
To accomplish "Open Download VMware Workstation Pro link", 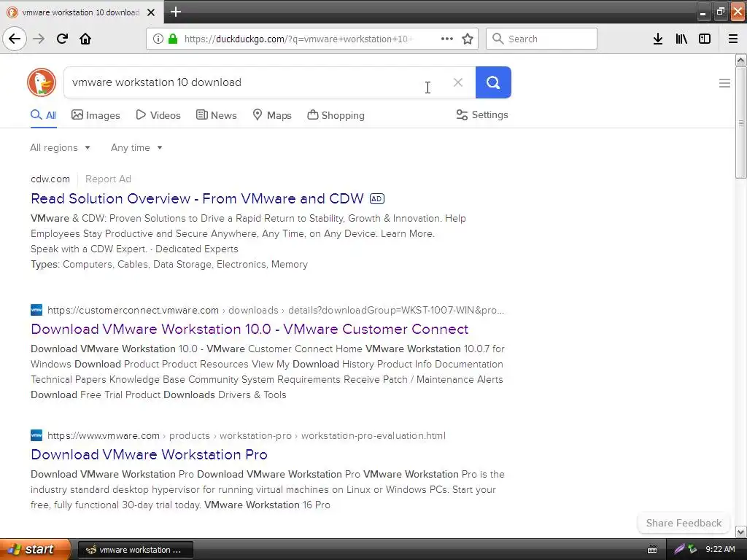I will pos(149,454).
